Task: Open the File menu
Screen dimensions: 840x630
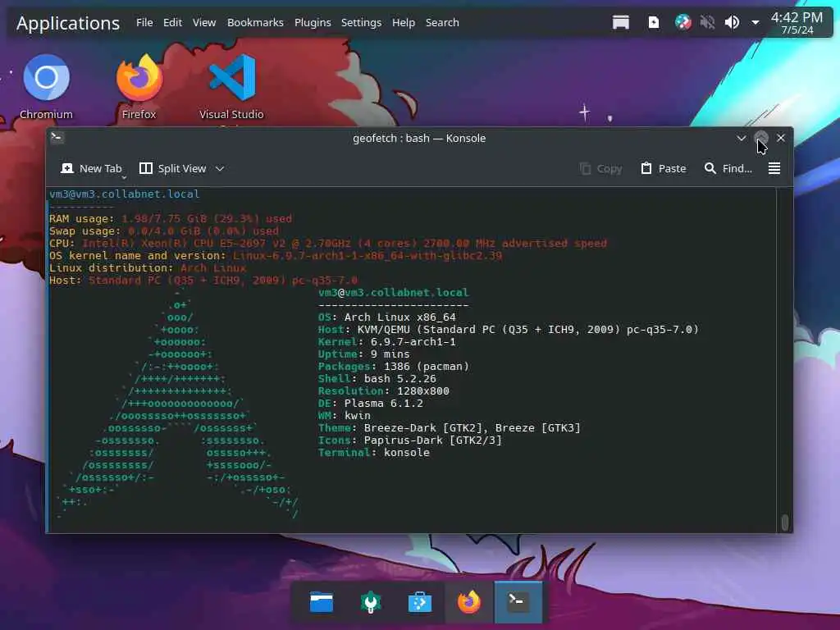Action: tap(144, 22)
